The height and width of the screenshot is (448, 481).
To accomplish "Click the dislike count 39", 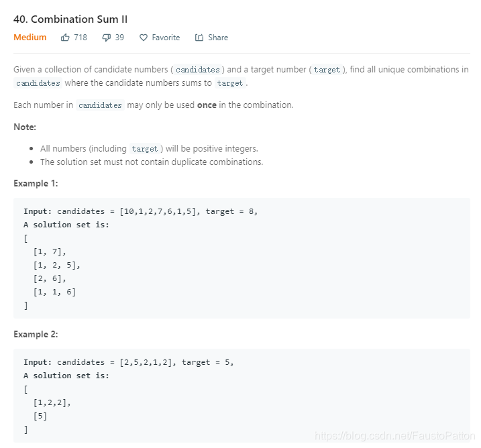I will click(x=119, y=38).
